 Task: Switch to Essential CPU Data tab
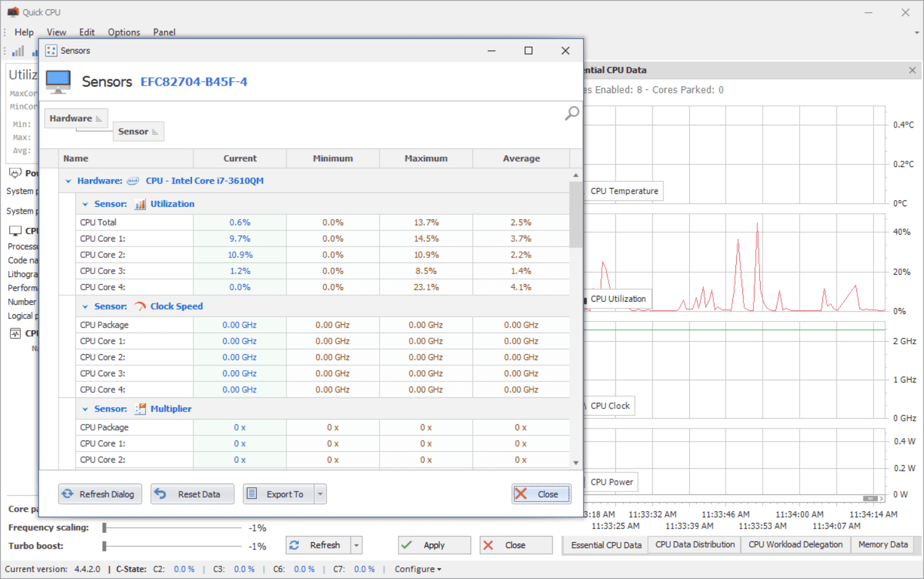pos(606,545)
